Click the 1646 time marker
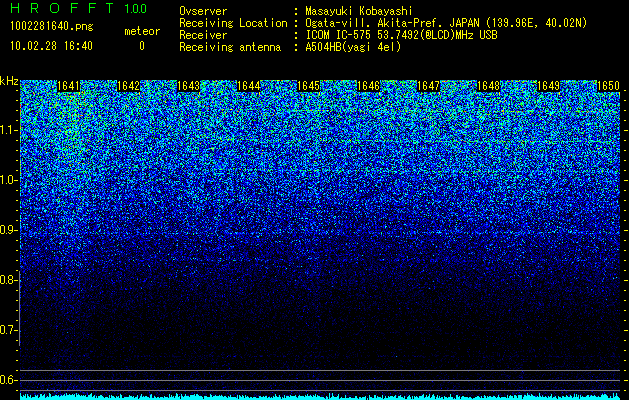The height and width of the screenshot is (400, 629). coord(368,86)
